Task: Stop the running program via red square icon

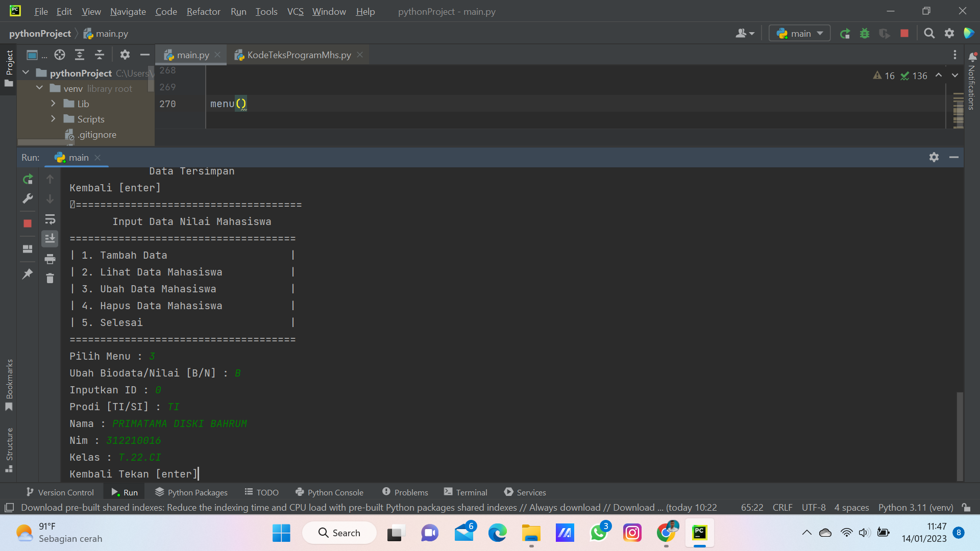Action: pyautogui.click(x=904, y=34)
